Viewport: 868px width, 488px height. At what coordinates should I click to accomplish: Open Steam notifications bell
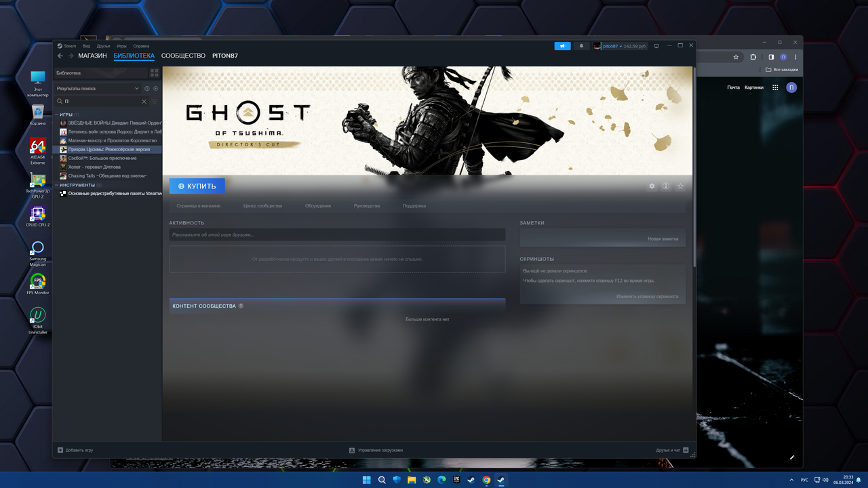pyautogui.click(x=581, y=46)
